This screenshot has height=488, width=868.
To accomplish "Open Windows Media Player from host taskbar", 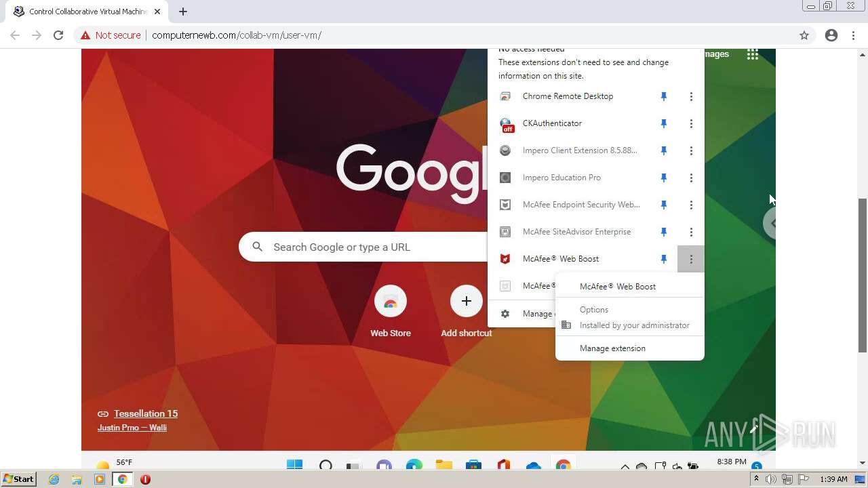I will (x=100, y=479).
